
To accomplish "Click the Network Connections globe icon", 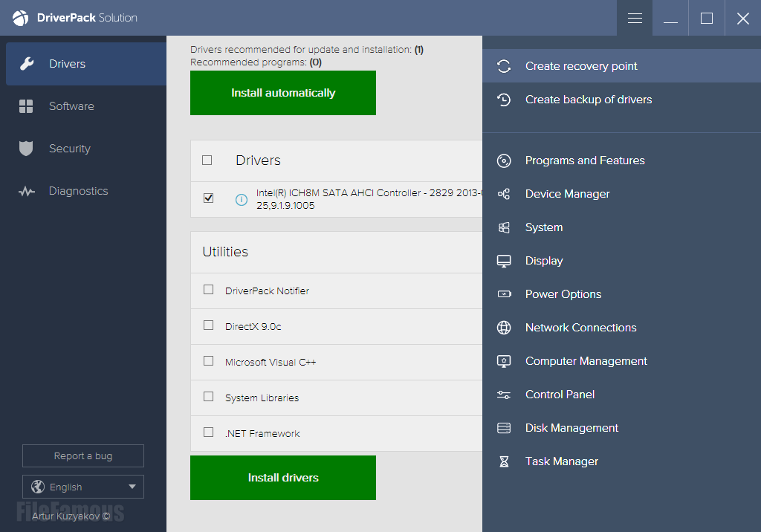I will tap(504, 328).
